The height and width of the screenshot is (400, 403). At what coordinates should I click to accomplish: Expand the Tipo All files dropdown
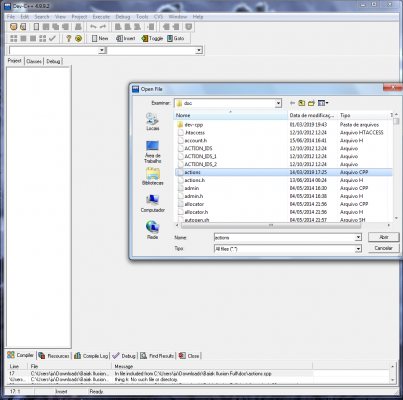point(358,249)
